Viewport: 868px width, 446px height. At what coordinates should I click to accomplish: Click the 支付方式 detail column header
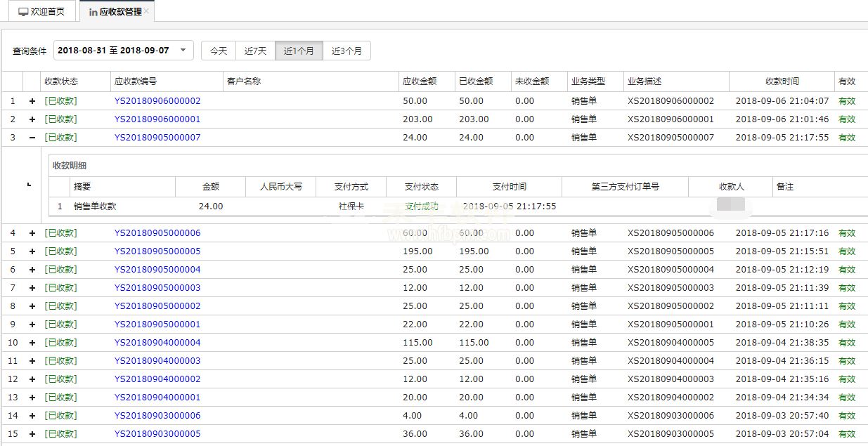pyautogui.click(x=351, y=187)
